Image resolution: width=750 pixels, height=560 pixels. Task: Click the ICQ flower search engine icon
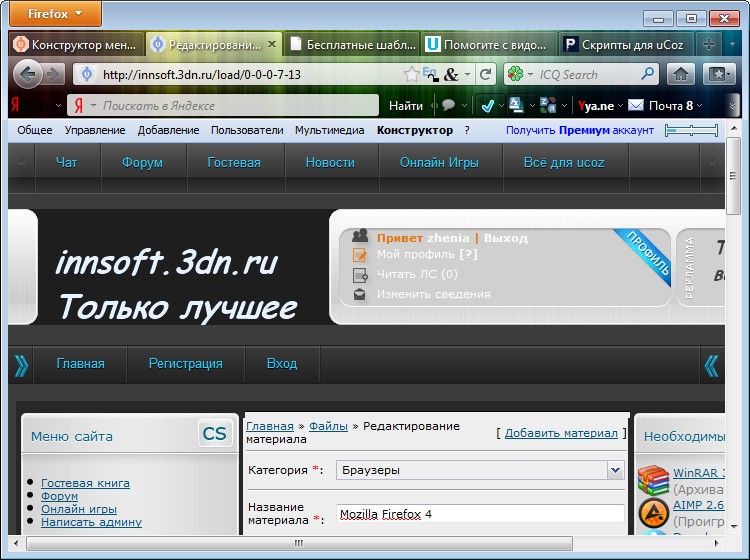click(x=515, y=74)
